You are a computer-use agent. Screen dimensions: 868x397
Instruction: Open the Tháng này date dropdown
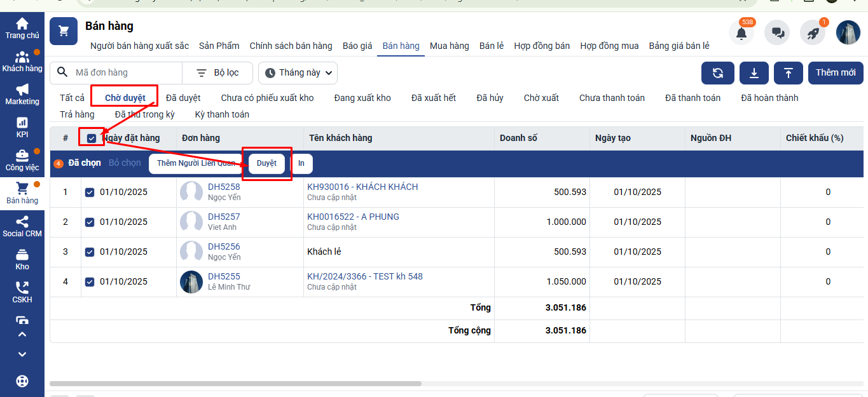298,73
